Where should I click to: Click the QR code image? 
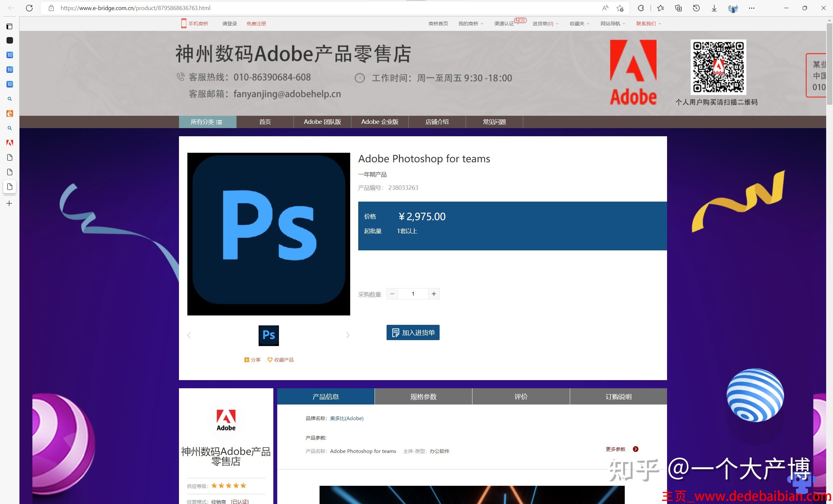[x=718, y=67]
